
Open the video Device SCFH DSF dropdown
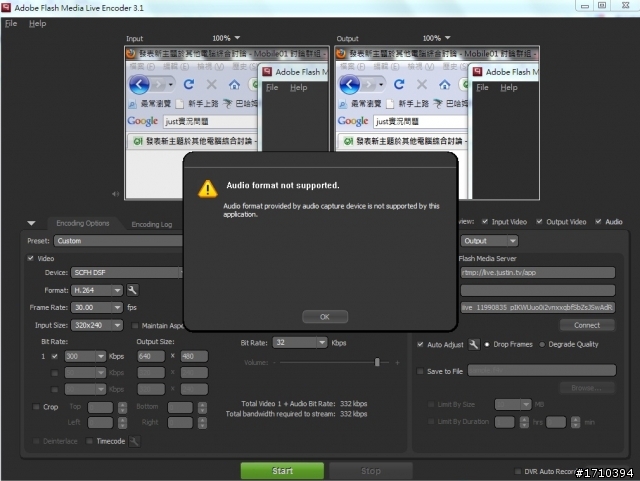[127, 272]
